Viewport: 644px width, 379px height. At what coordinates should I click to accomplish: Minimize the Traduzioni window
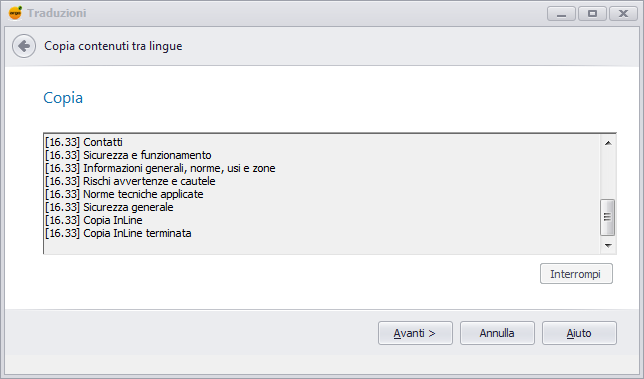[561, 14]
